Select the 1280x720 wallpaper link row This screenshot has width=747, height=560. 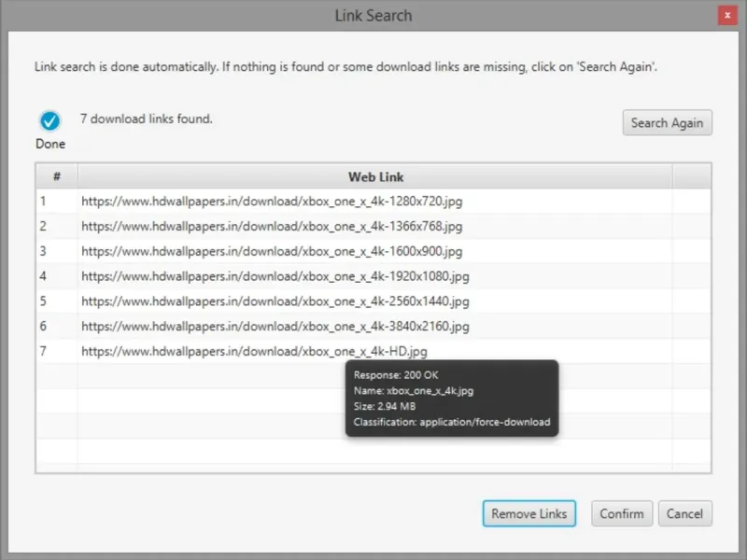[373, 202]
